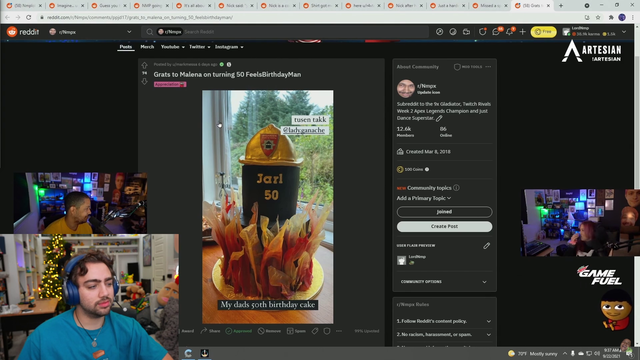Open Mod Tools in About Community
Image resolution: width=640 pixels, height=360 pixels.
468,67
